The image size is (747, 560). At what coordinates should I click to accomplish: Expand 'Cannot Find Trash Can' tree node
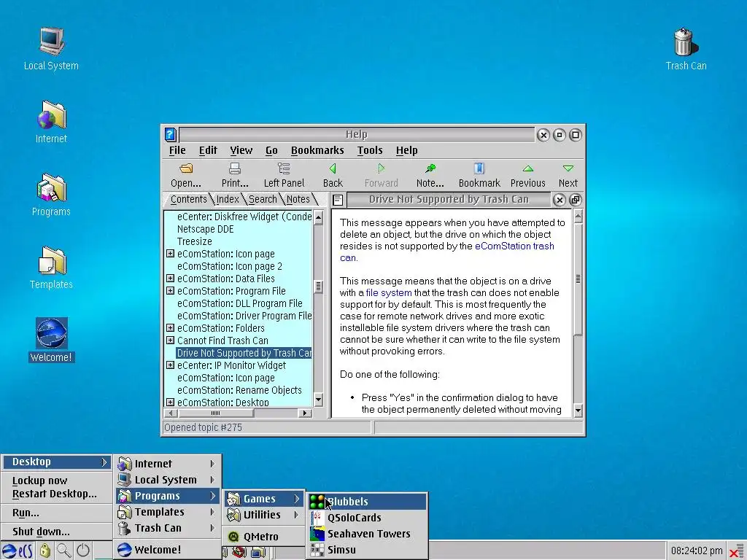(x=170, y=341)
